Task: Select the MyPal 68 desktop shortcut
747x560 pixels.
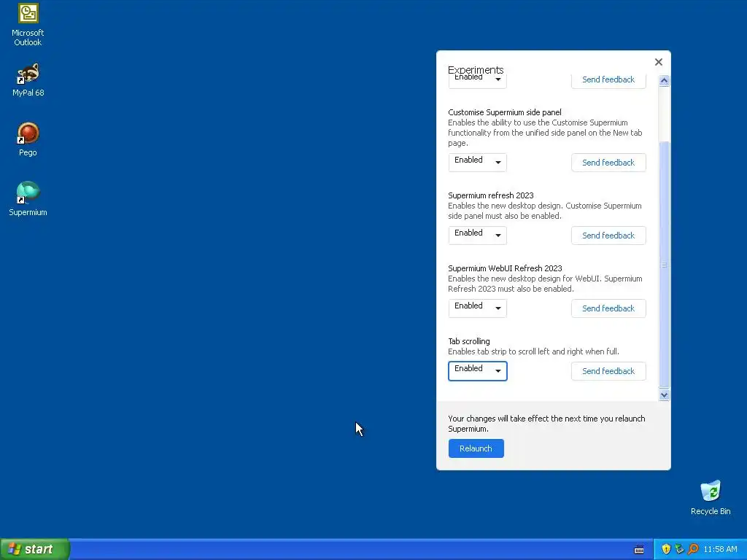Action: [x=28, y=80]
